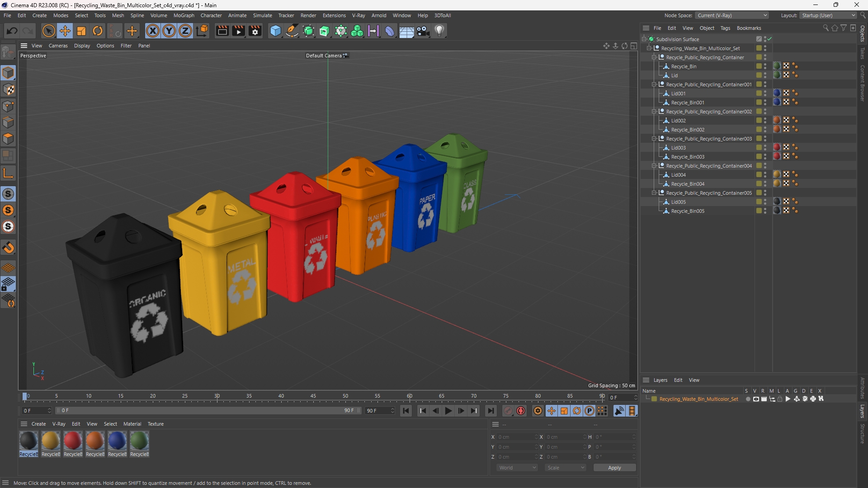Select the Recycle_Bin002 object
This screenshot has width=868, height=488.
[688, 130]
